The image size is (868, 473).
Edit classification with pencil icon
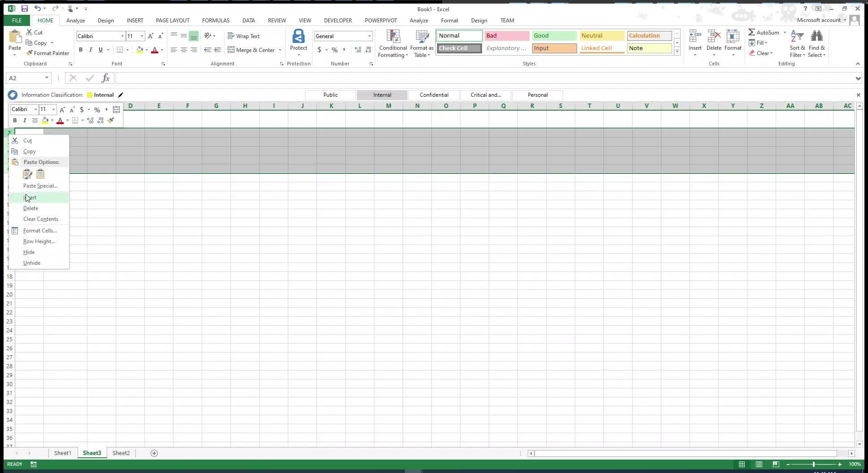click(x=120, y=95)
